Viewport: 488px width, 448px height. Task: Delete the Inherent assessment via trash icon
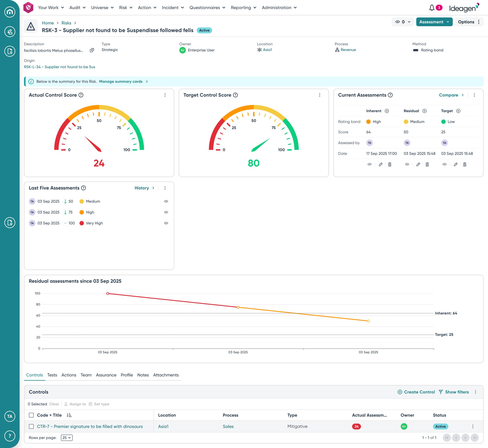(x=390, y=164)
